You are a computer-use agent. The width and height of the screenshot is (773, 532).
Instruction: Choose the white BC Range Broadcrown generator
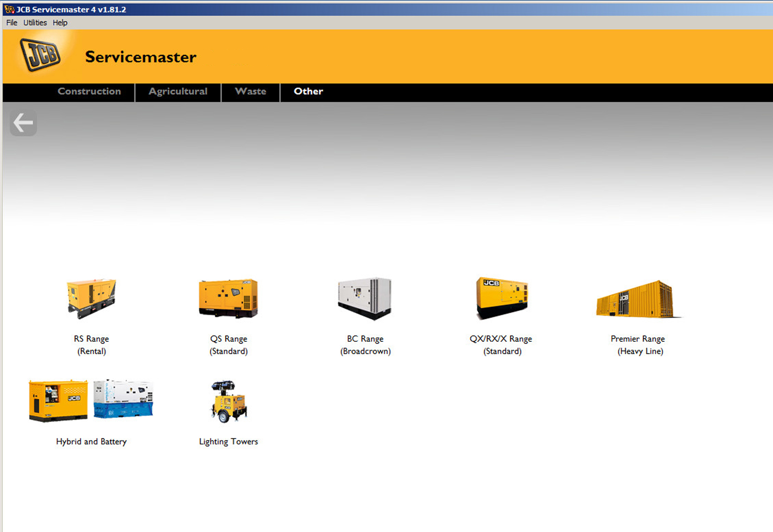365,298
